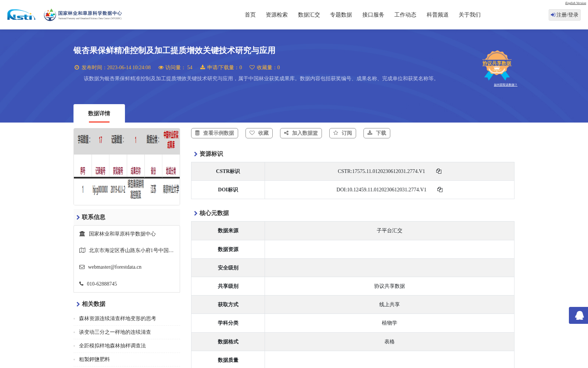The width and height of the screenshot is (588, 368).
Task: Click the institution icon in contact info
Action: point(82,234)
